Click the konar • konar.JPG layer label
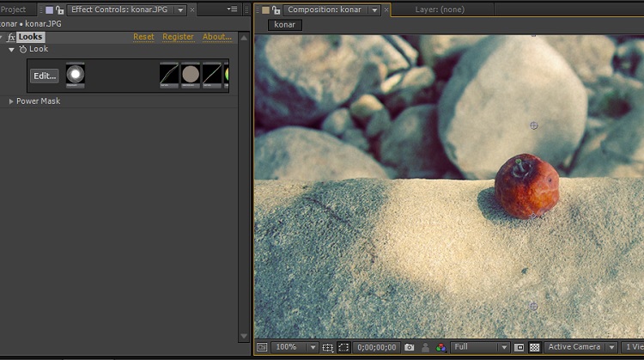644x360 pixels. tap(31, 24)
